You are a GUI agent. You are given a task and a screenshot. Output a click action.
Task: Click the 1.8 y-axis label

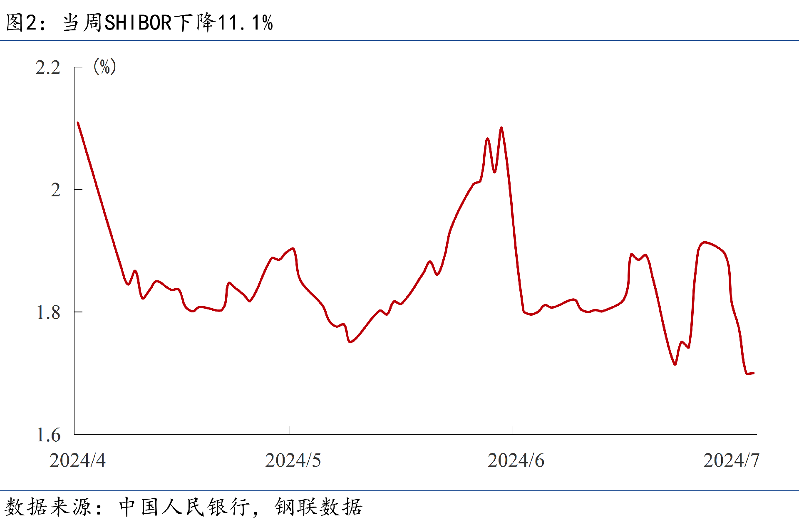(x=48, y=313)
